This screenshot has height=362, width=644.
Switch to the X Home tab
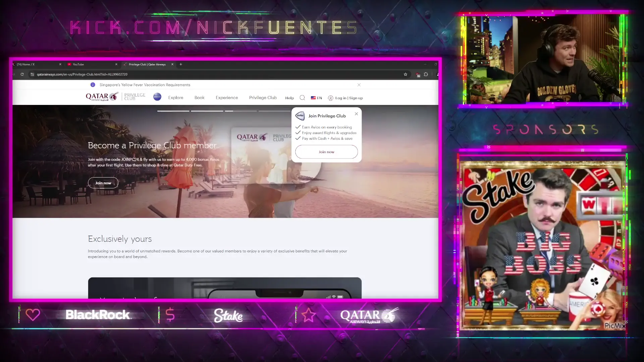point(27,64)
